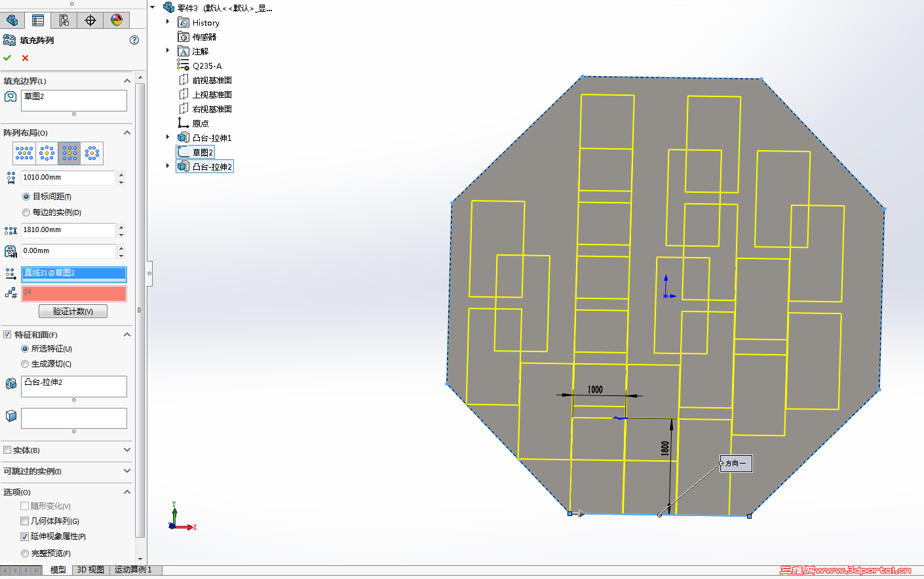Choose the circular pattern layout
The height and width of the screenshot is (579, 924).
point(47,153)
